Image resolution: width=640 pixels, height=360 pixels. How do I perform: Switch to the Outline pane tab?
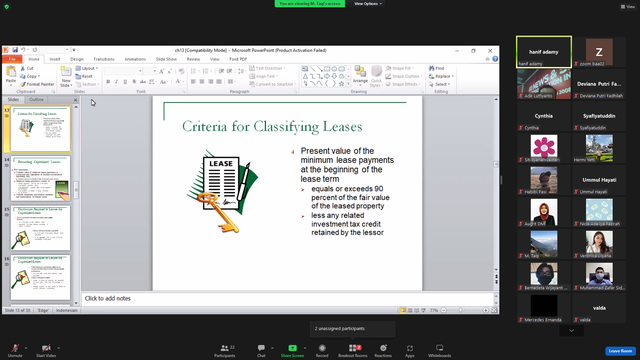(36, 100)
